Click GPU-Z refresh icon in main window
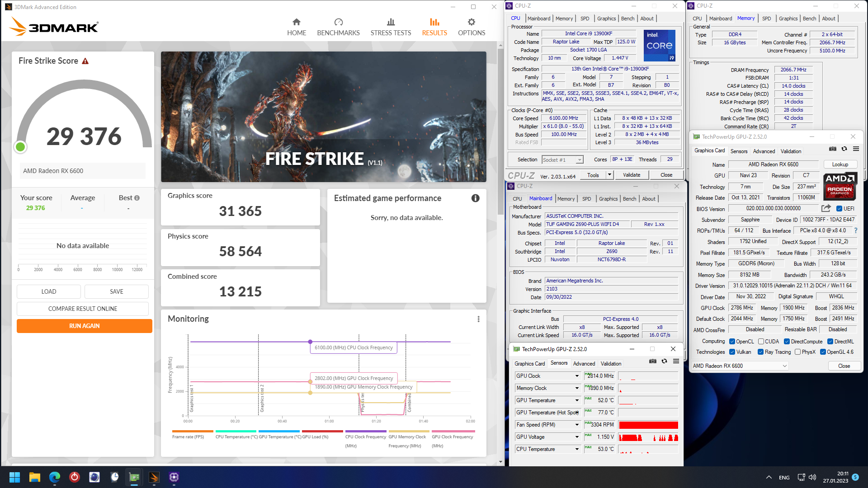Screen dimensions: 868x488 coord(844,149)
